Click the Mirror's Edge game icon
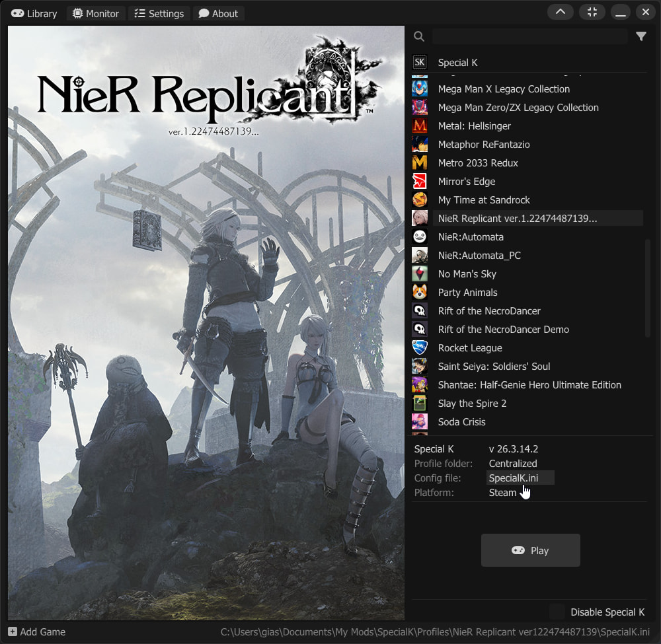This screenshot has width=661, height=644. pyautogui.click(x=420, y=182)
